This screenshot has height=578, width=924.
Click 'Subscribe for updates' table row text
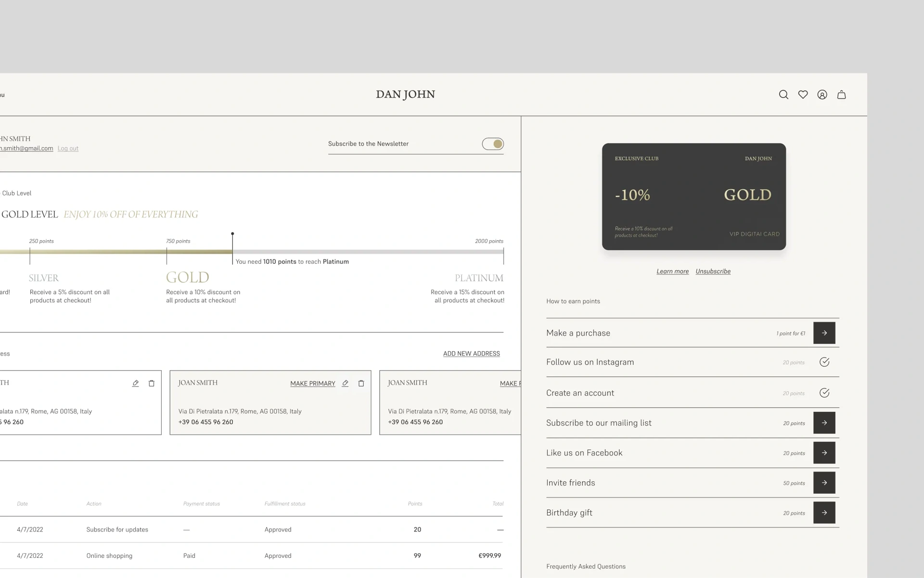point(117,529)
